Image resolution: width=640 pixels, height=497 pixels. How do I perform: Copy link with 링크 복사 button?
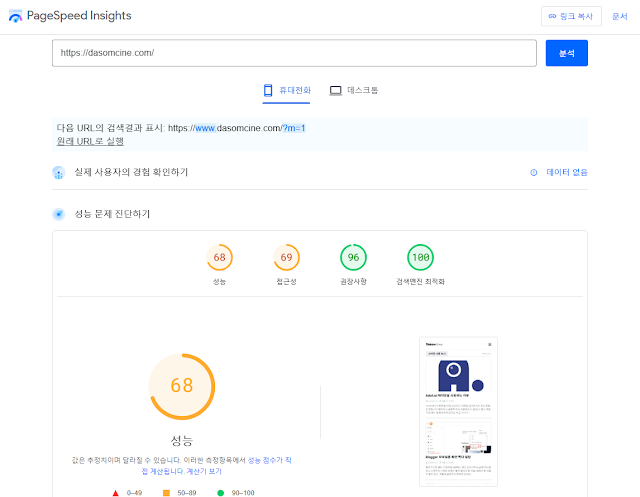pyautogui.click(x=571, y=16)
